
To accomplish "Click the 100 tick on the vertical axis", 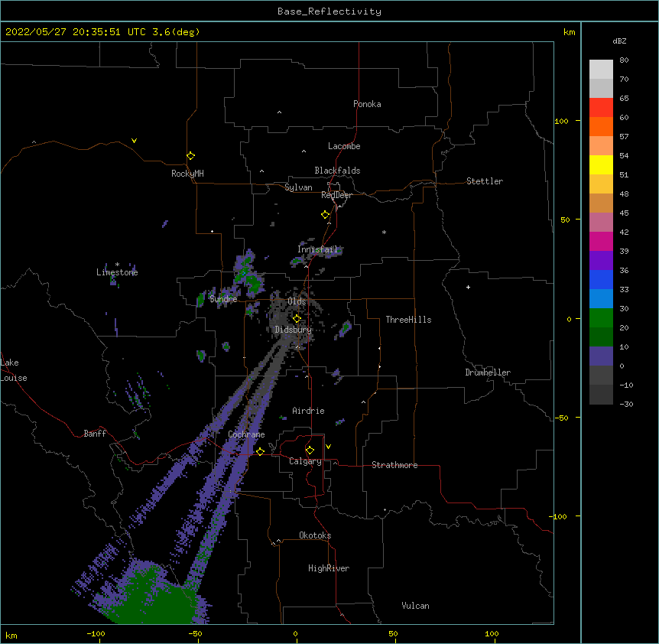I will (x=561, y=121).
